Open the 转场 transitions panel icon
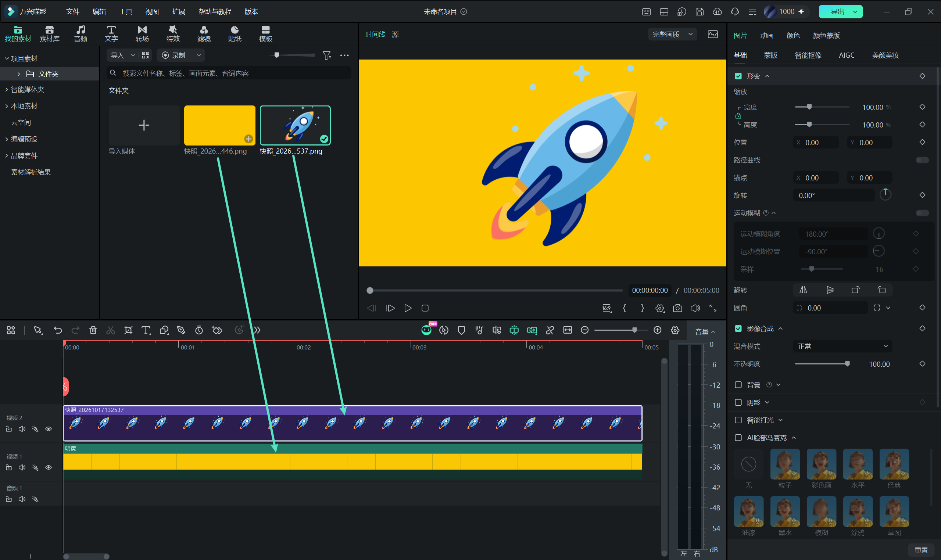Image resolution: width=941 pixels, height=560 pixels. tap(142, 33)
